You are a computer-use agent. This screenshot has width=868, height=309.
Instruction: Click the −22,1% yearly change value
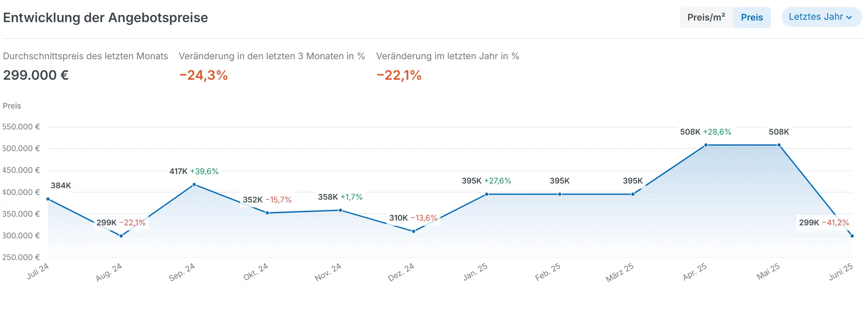[399, 75]
